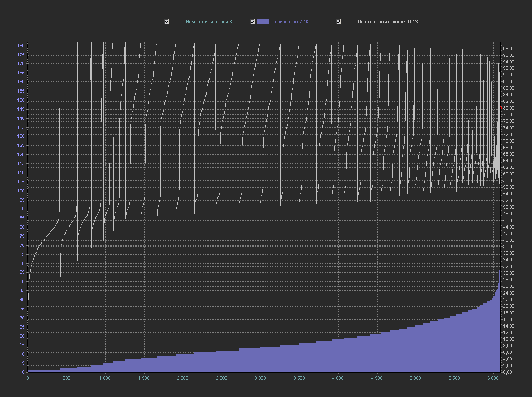Click the "3 500" label on the bottom axis
This screenshot has width=532, height=397.
tap(299, 378)
